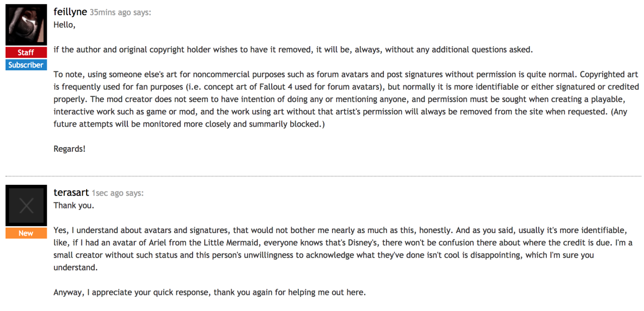Click the 'Thank you.' line in terasart's comment
Image resolution: width=644 pixels, height=311 pixels.
74,205
